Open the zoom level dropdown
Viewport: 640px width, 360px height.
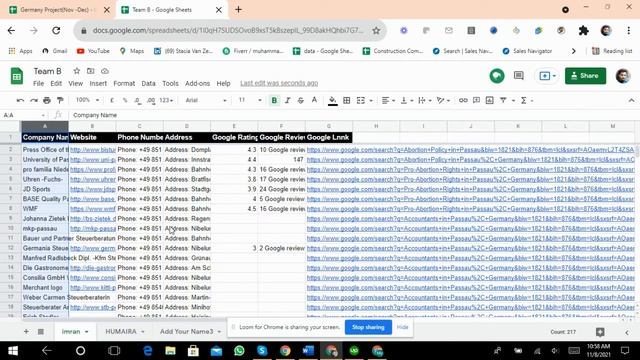(x=87, y=100)
